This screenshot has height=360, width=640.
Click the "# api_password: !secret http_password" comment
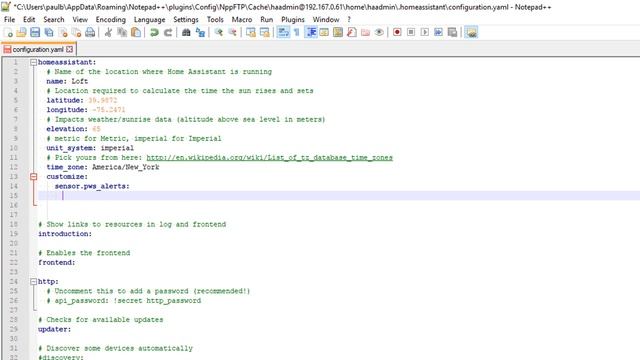tap(124, 301)
